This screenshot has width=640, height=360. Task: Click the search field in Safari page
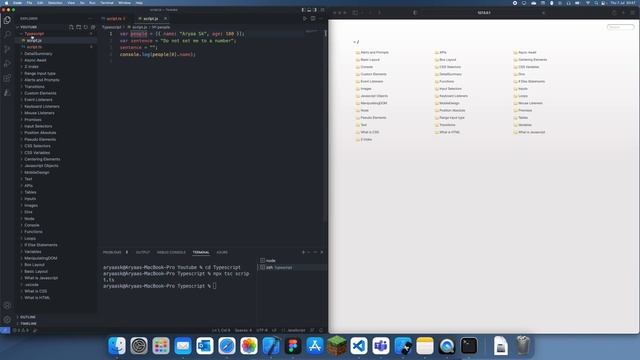pos(620,27)
